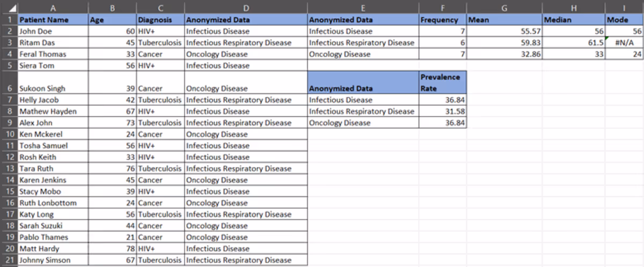
Task: Select the cell containing Stacy Mobo
Action: click(x=53, y=191)
